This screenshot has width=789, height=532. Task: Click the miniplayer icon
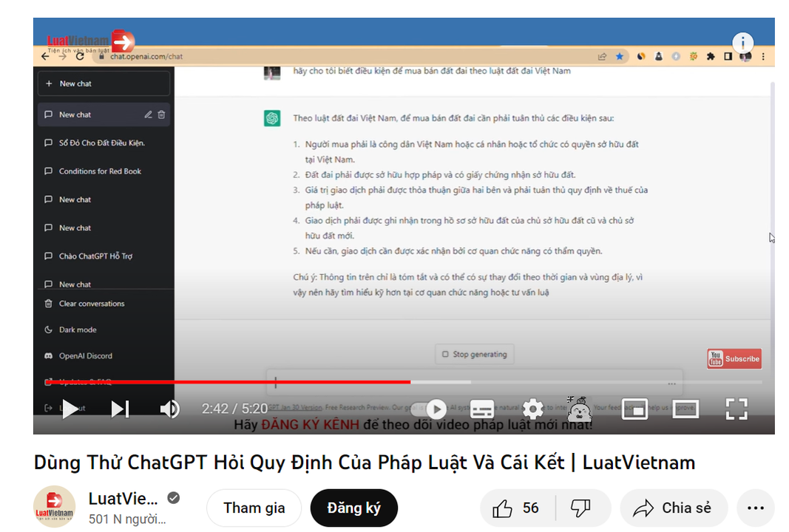point(634,409)
